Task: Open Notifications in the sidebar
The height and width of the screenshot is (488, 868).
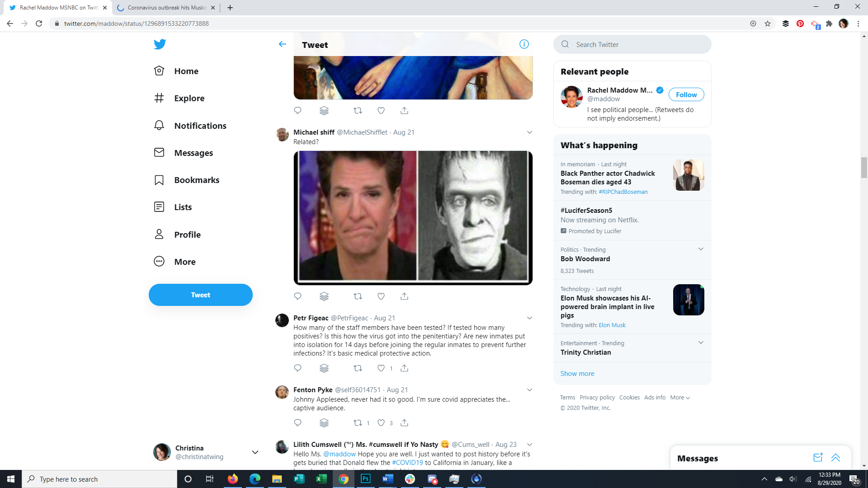Action: click(200, 126)
